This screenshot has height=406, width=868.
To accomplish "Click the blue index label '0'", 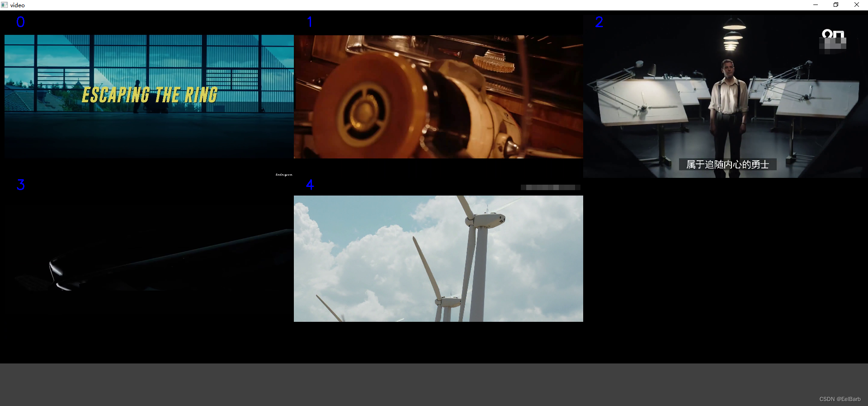I will (20, 22).
